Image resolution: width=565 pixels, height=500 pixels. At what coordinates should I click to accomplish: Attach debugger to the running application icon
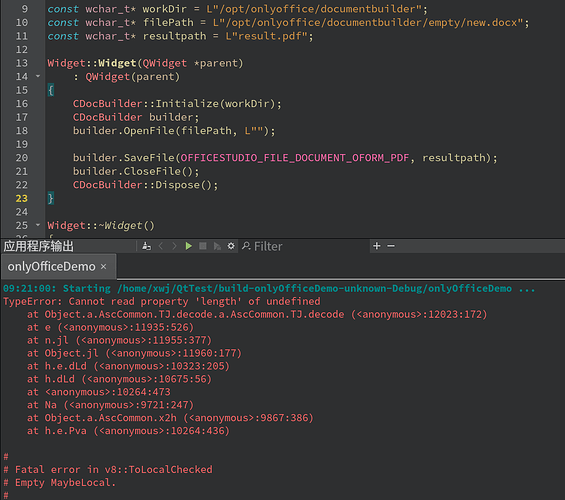point(217,246)
